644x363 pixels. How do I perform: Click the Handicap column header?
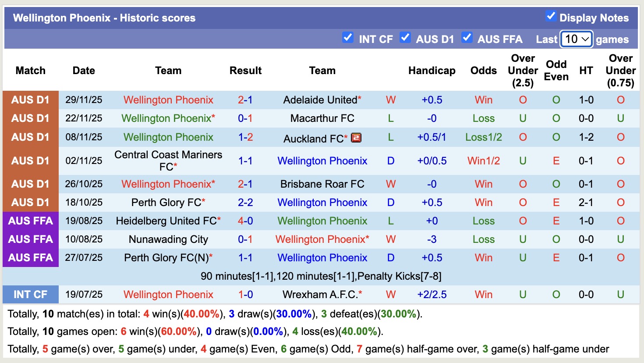click(x=432, y=70)
